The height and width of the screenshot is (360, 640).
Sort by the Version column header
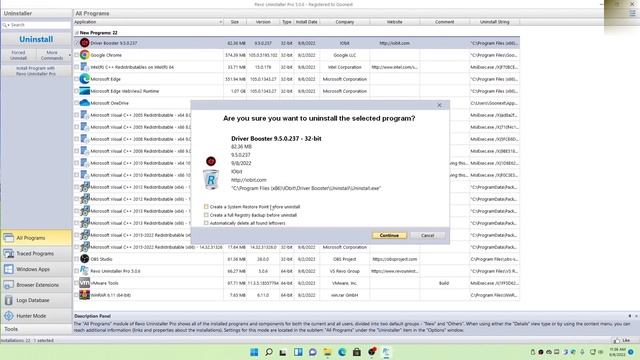click(x=263, y=22)
